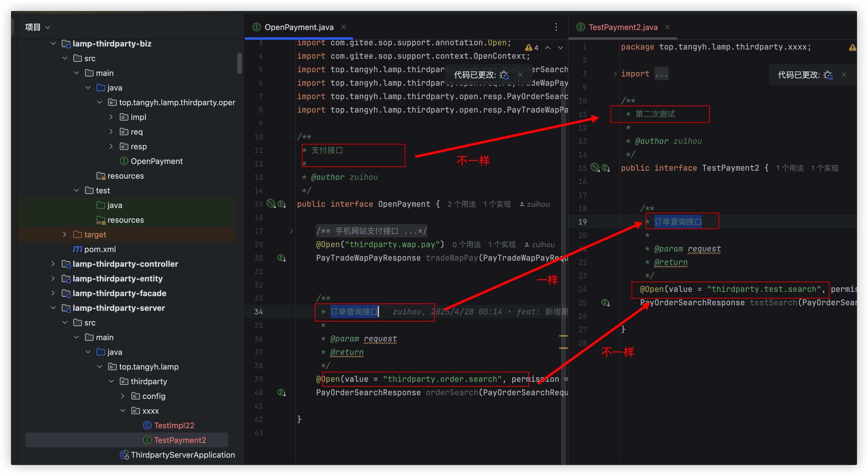
Task: Click the project tree vertical scrollbar
Action: 239,63
